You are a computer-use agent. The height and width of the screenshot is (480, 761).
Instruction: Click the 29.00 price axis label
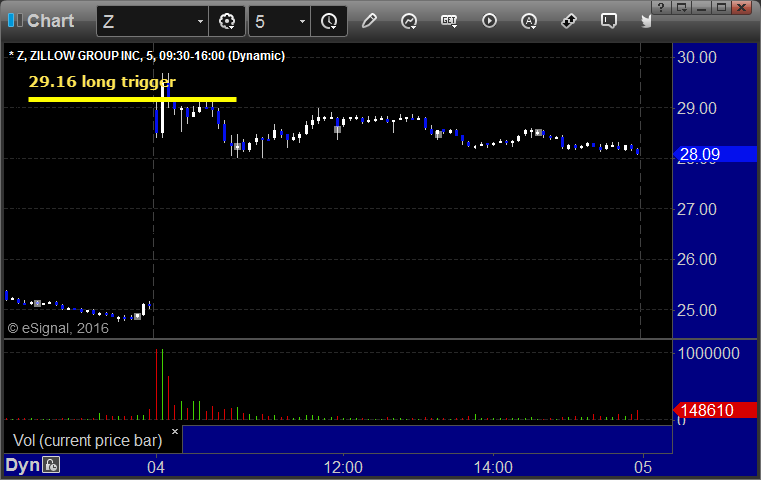pos(696,108)
